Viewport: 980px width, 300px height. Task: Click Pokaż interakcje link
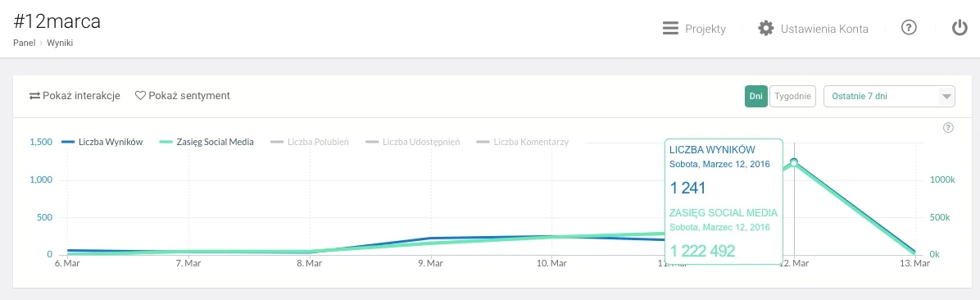click(81, 96)
